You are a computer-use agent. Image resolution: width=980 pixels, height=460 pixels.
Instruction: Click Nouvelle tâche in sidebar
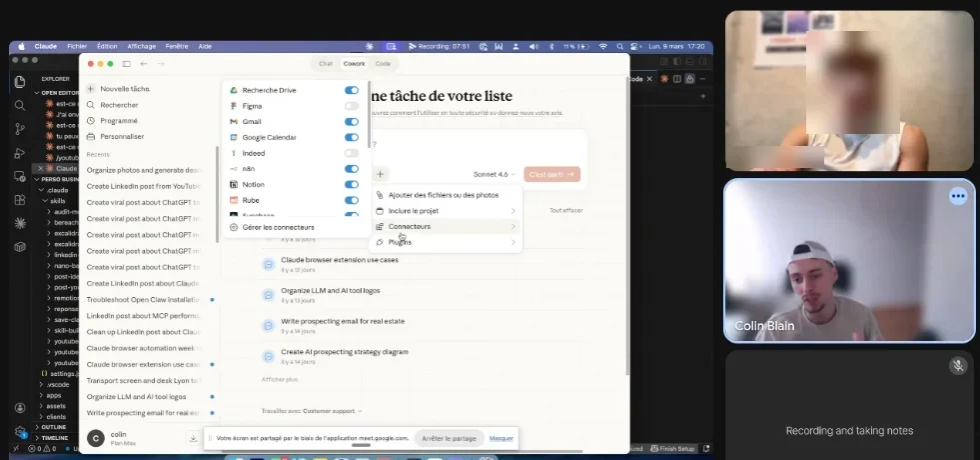[x=125, y=89]
